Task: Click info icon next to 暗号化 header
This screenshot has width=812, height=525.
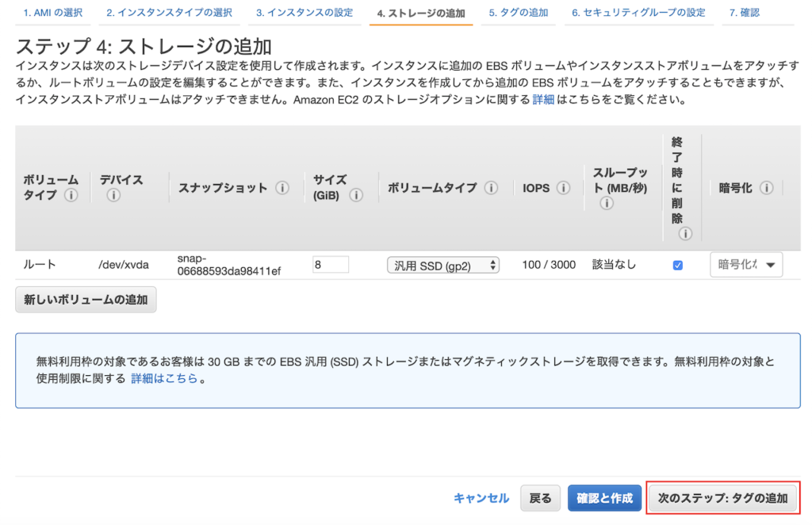Action: tap(766, 188)
